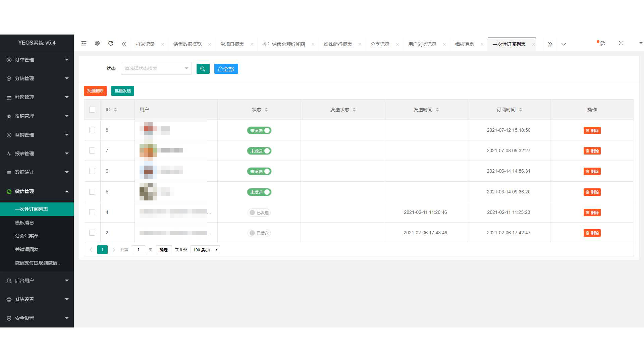Close the 用户浏览记录 tab
The width and height of the screenshot is (644, 362).
pyautogui.click(x=444, y=44)
